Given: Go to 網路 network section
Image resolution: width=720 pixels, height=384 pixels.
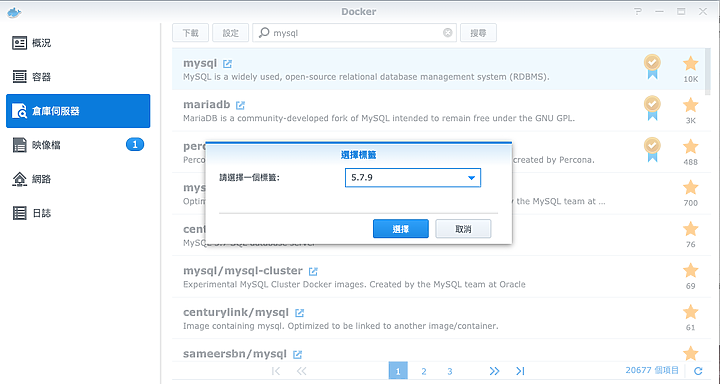Looking at the screenshot, I should point(78,179).
